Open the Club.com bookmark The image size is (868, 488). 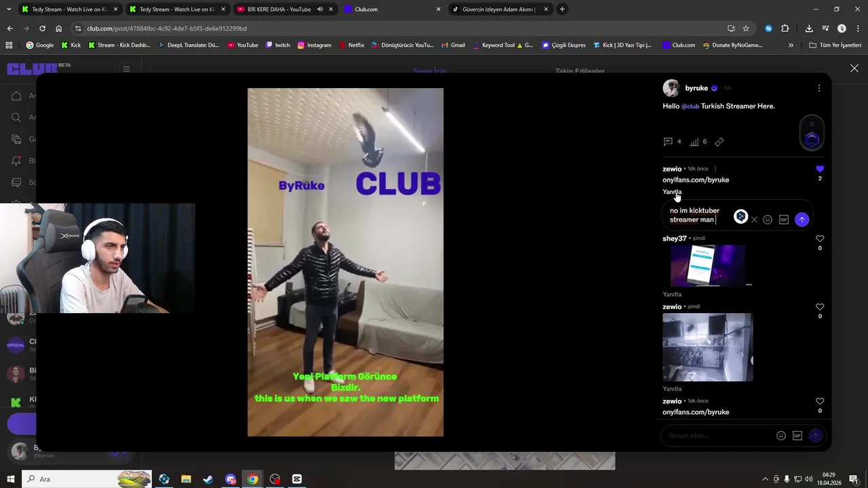pos(678,45)
